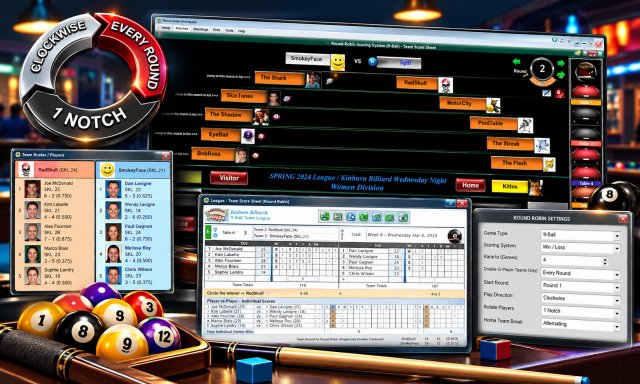
Task: Click the RedSkull header in Team Roster
Action: point(55,170)
